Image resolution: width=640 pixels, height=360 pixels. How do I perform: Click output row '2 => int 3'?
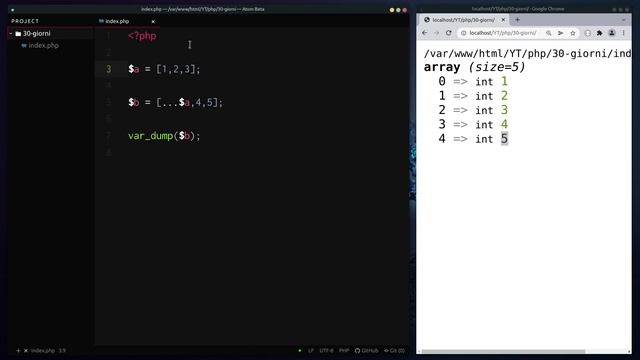tap(473, 110)
